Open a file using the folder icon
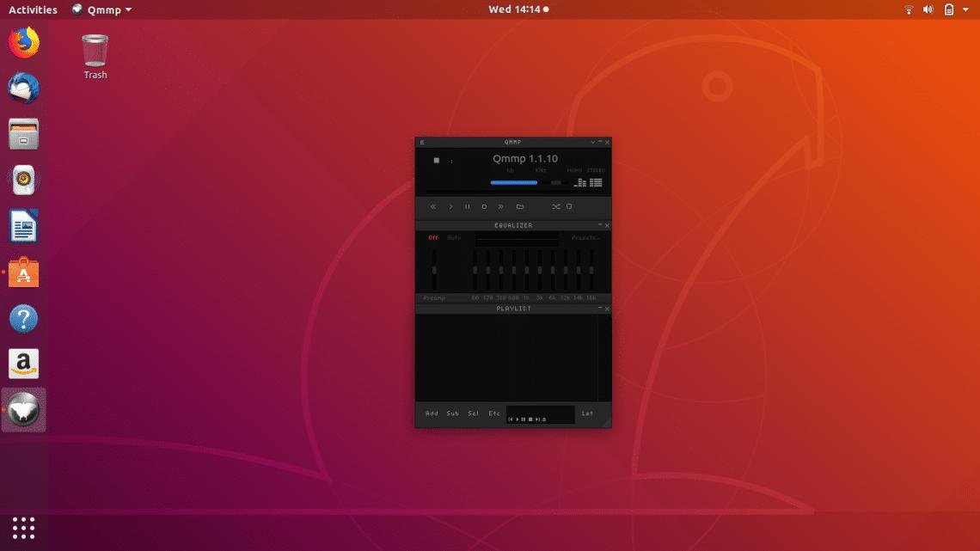 point(519,206)
